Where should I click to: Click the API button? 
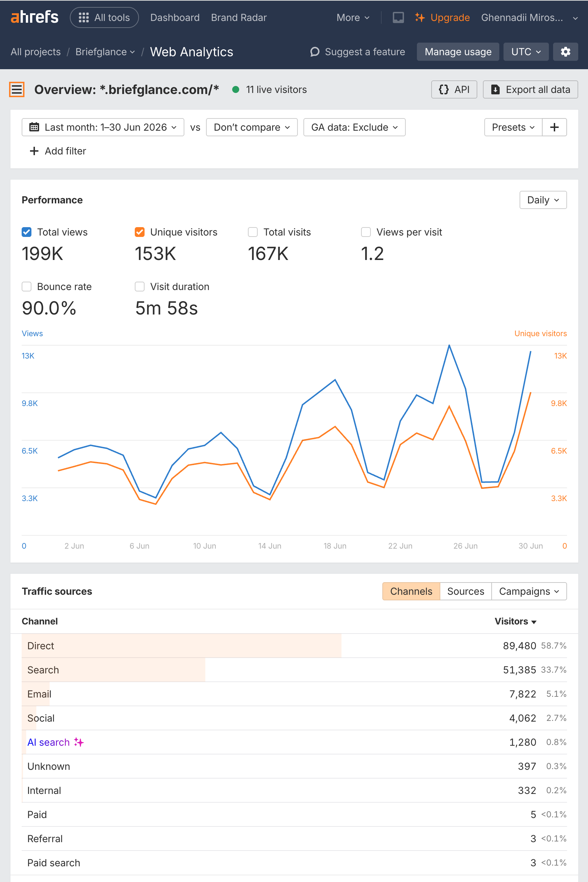454,89
